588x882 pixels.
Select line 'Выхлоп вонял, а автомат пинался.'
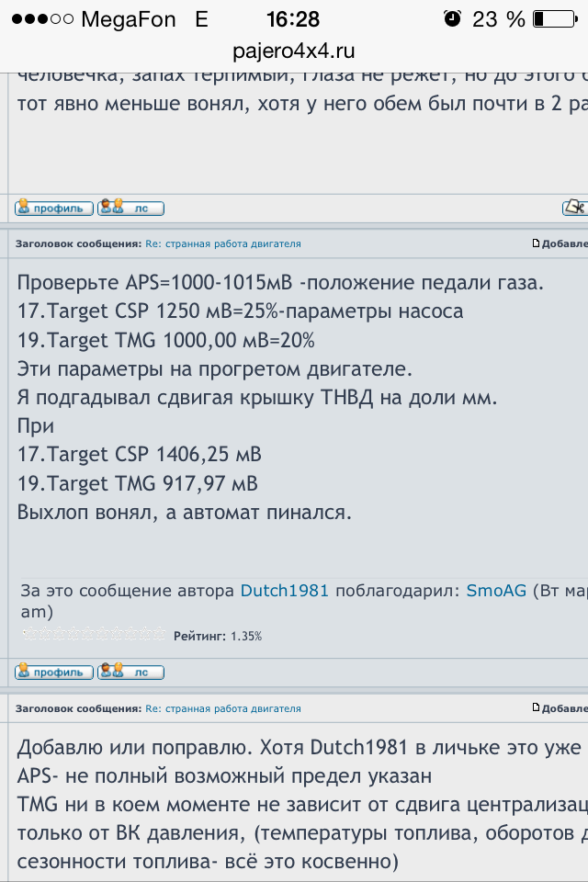(x=184, y=513)
